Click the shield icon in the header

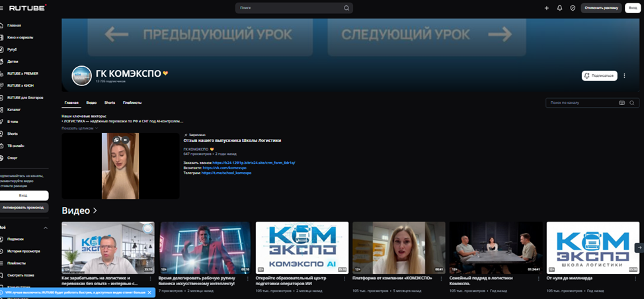coord(573,8)
